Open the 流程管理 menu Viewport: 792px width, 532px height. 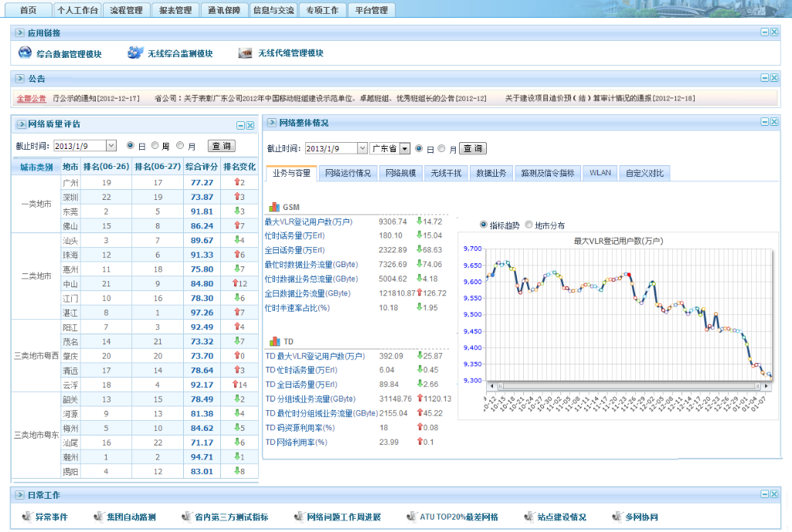pos(126,10)
